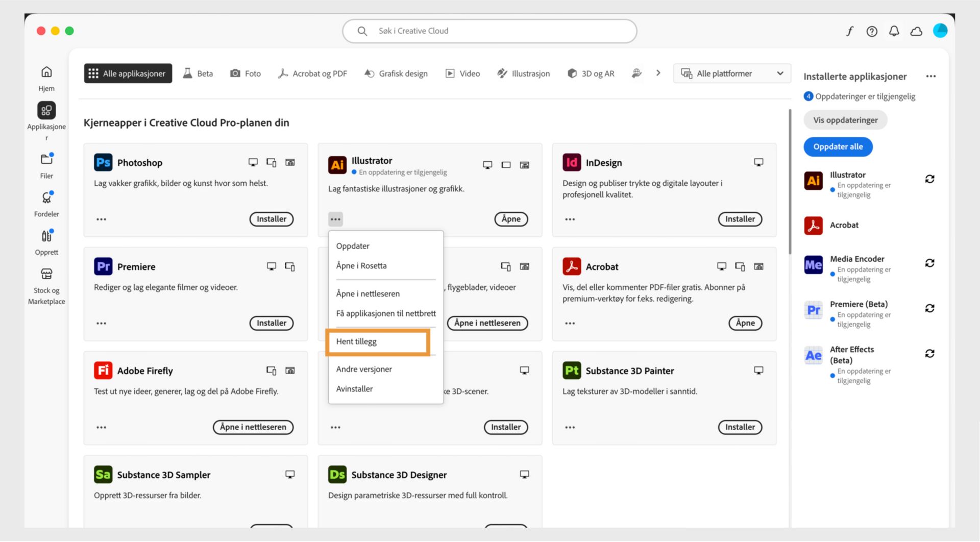Click the Substance 3D Painter icon
The width and height of the screenshot is (980, 542).
click(x=572, y=371)
